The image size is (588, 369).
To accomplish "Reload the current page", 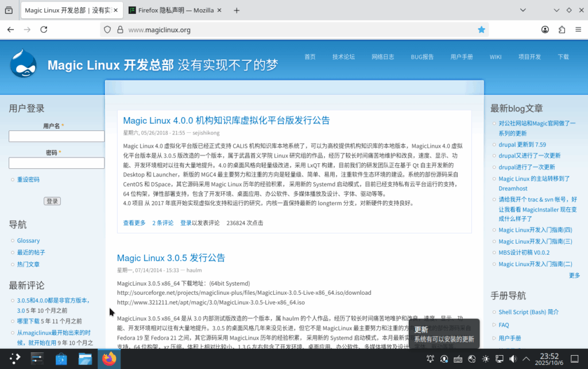I will coord(44,30).
